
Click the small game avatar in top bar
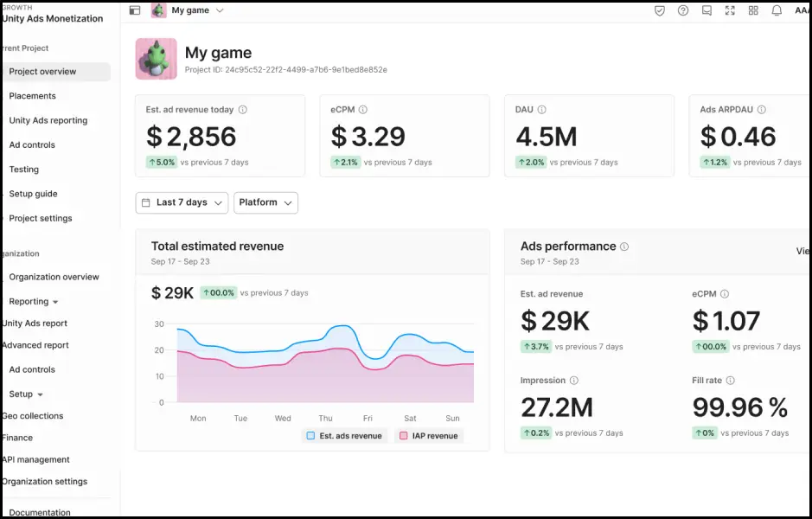(158, 10)
